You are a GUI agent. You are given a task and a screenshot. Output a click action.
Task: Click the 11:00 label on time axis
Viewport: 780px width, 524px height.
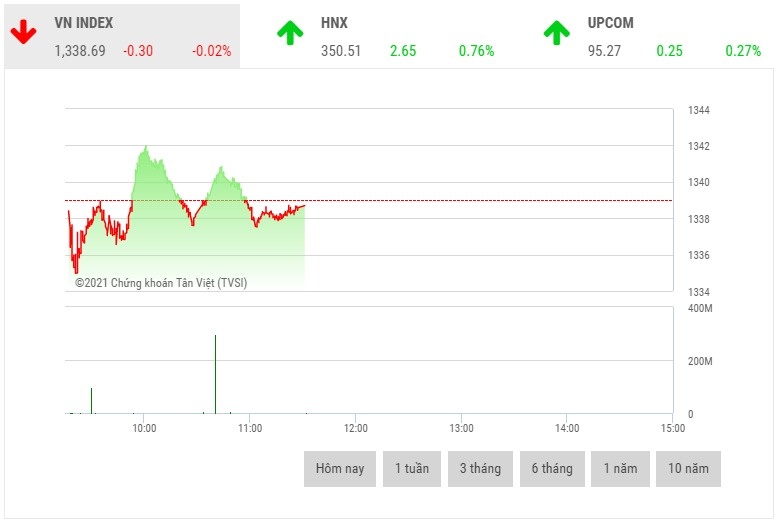click(x=250, y=428)
